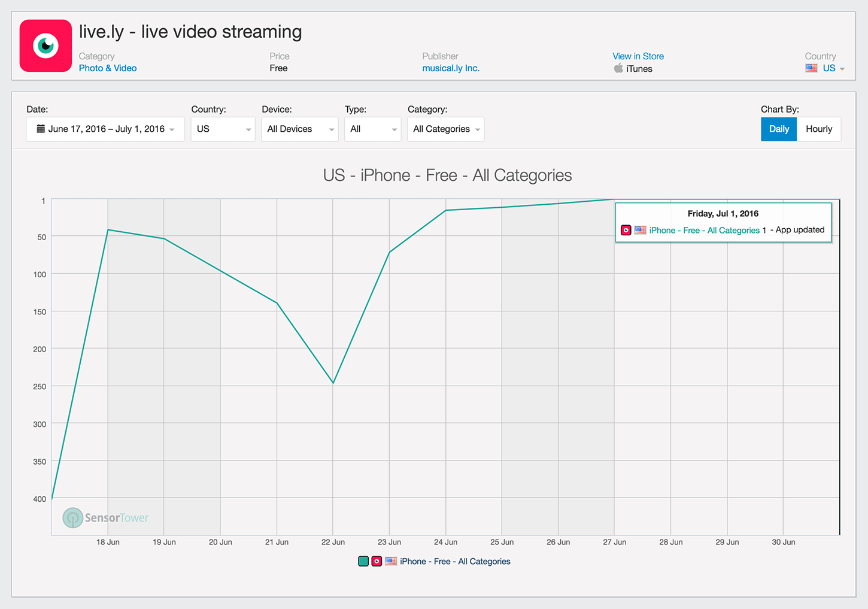
Task: Switch chart to Hourly view
Action: (x=819, y=129)
